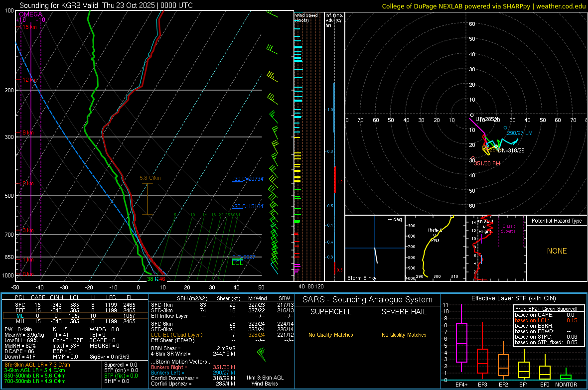Click the 'SARS - Sounding Analogue System' heading
The width and height of the screenshot is (588, 390).
click(x=368, y=300)
